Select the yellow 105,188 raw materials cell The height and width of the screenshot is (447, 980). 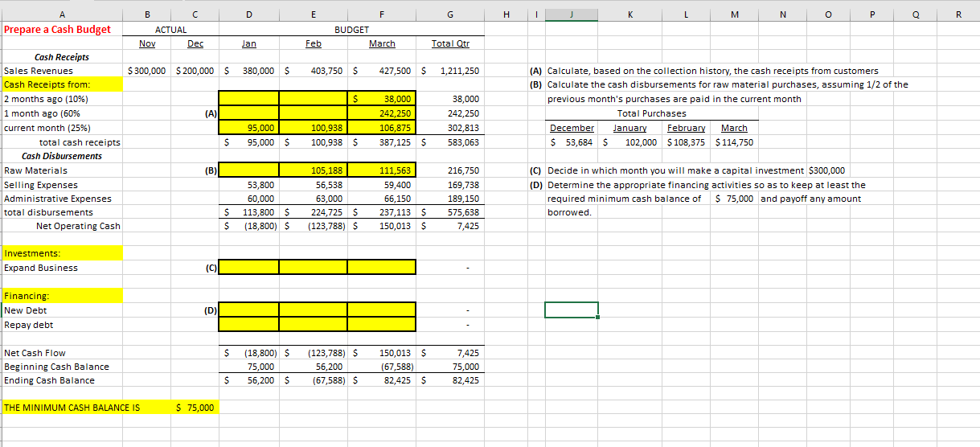314,170
